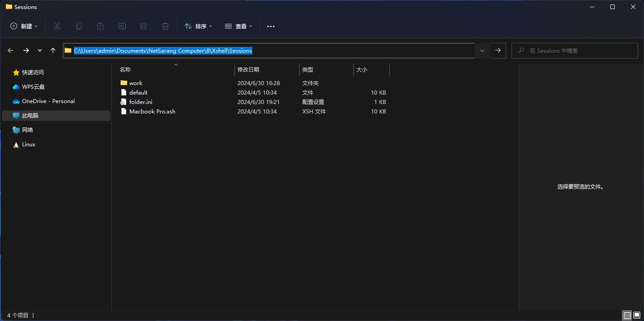Click the search box for Sessions
Screen dimensions: 644x321
coord(575,50)
